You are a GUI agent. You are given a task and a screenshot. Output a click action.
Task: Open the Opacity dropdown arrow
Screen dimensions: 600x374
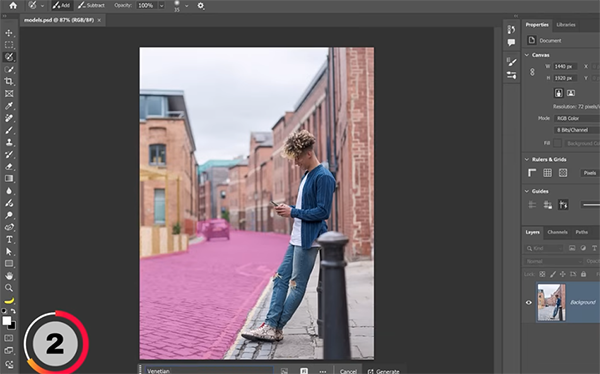pyautogui.click(x=162, y=6)
